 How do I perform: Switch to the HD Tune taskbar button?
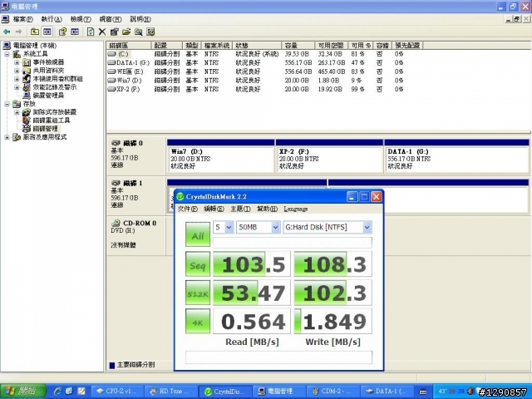tap(171, 392)
